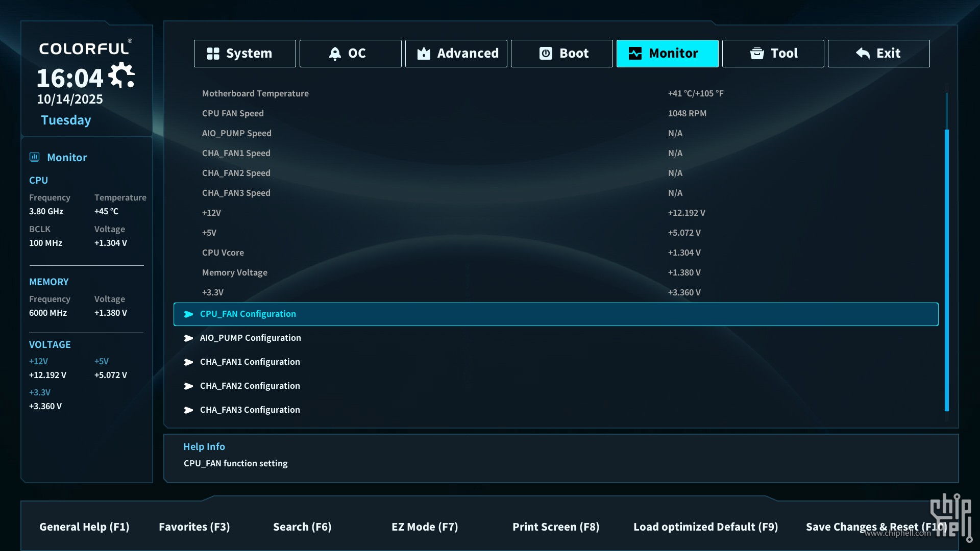This screenshot has width=980, height=551.
Task: Click EZ Mode (F7)
Action: coord(424,527)
